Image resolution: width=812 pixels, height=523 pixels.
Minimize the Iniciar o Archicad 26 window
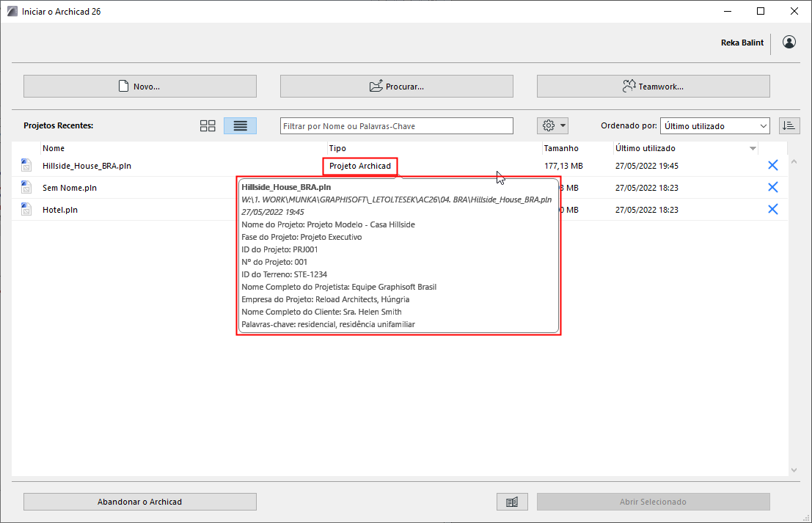coord(728,12)
